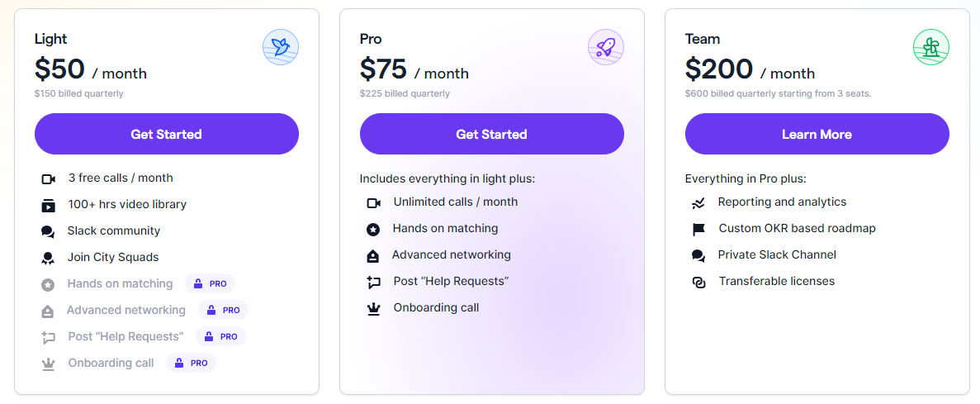Click the PRO lock badge next to Advanced networking
980x404 pixels.
pos(223,310)
